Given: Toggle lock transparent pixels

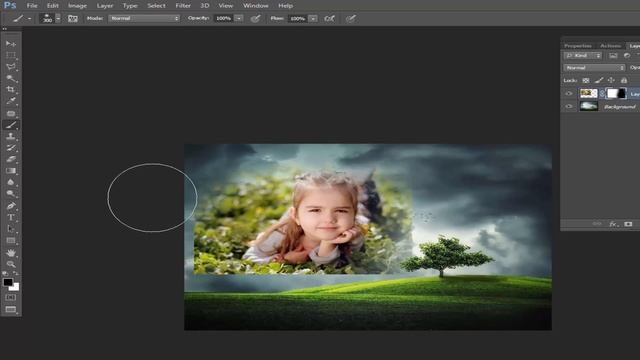Looking at the screenshot, I should click(586, 80).
